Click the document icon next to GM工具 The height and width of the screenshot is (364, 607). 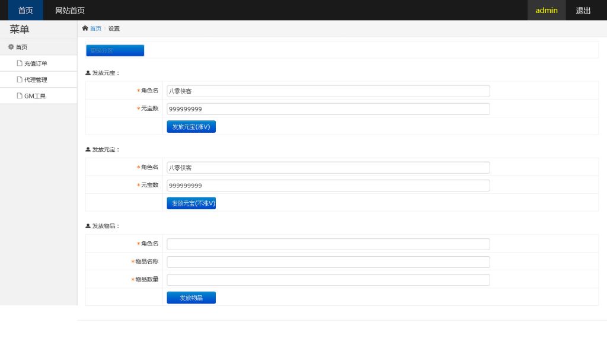[x=20, y=96]
